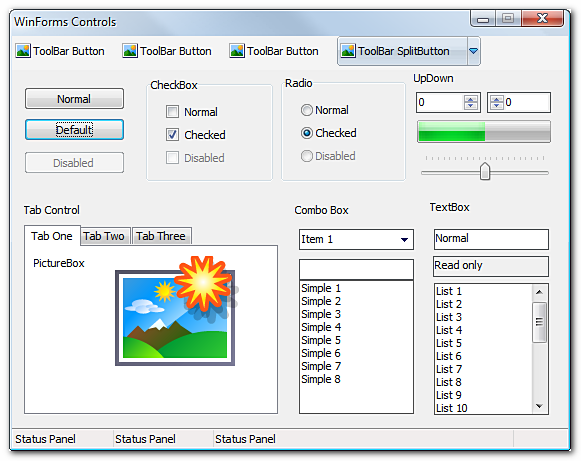Image resolution: width=581 pixels, height=461 pixels.
Task: Open the ToolBar SplitButton dropdown arrow
Action: [x=474, y=51]
